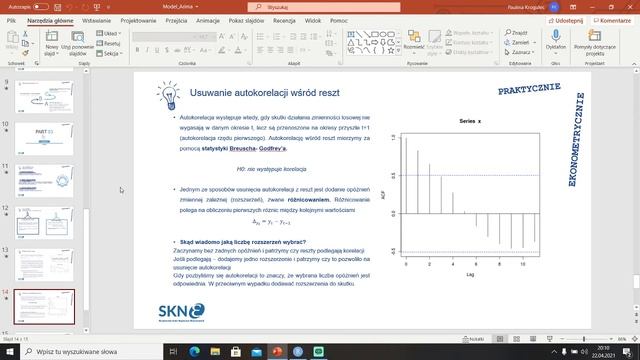
Task: Switch to Reading view icon
Action: pos(533,339)
